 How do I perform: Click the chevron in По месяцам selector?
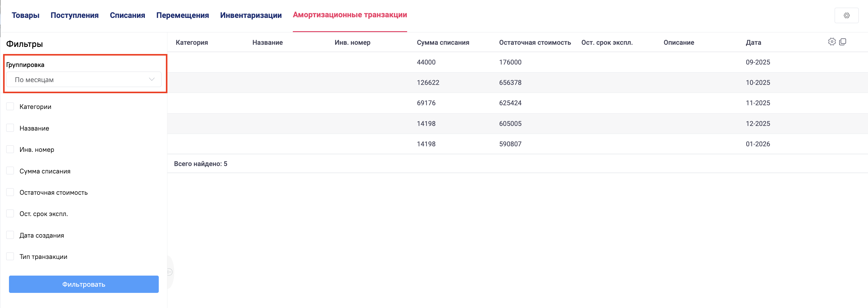click(152, 79)
